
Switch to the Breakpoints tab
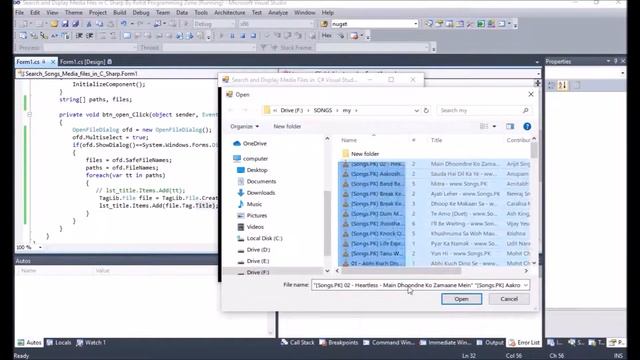(x=338, y=343)
